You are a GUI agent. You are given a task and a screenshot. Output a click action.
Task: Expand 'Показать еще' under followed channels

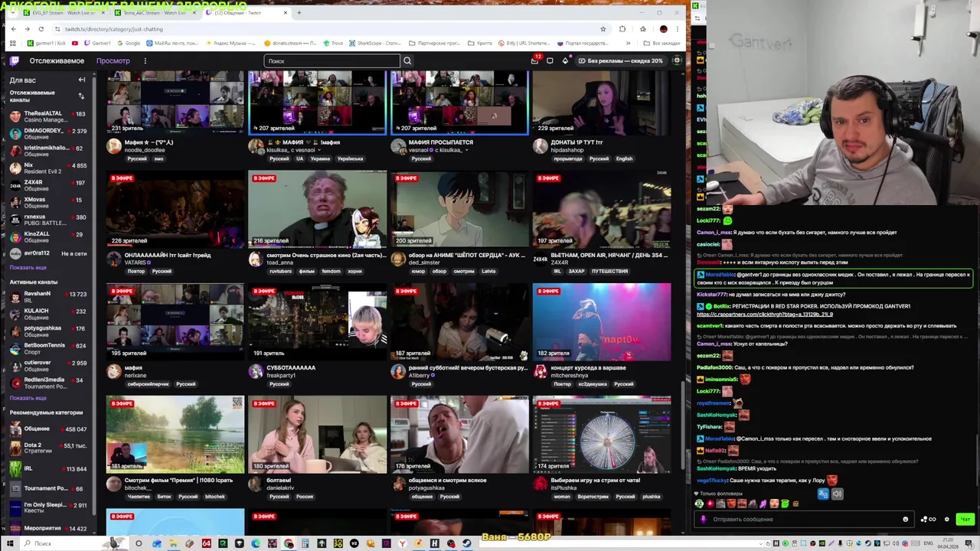tap(28, 268)
